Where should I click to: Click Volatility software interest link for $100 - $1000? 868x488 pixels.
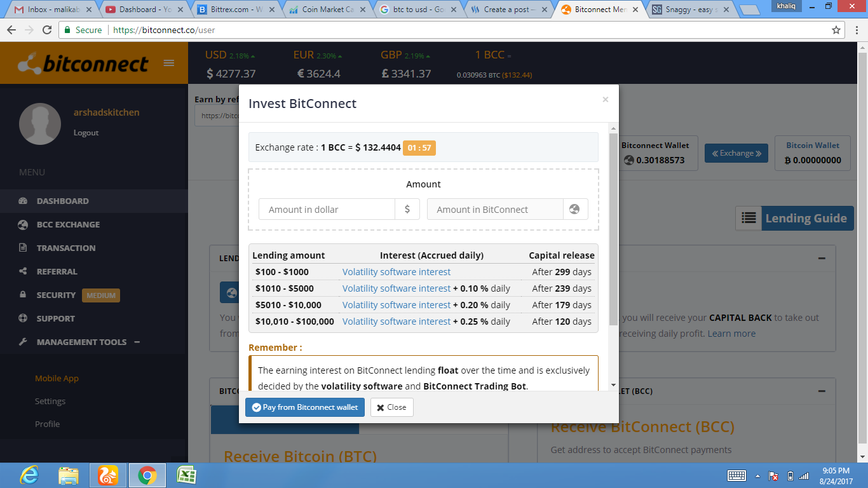(397, 272)
